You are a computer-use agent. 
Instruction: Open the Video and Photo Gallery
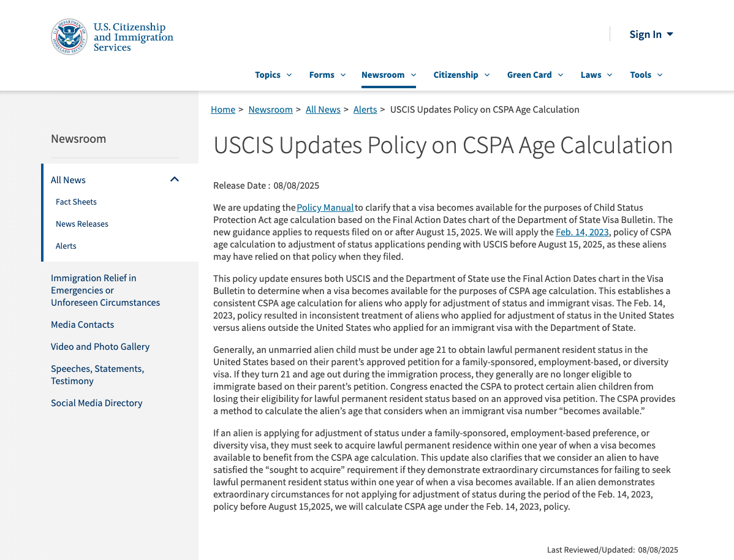tap(100, 346)
